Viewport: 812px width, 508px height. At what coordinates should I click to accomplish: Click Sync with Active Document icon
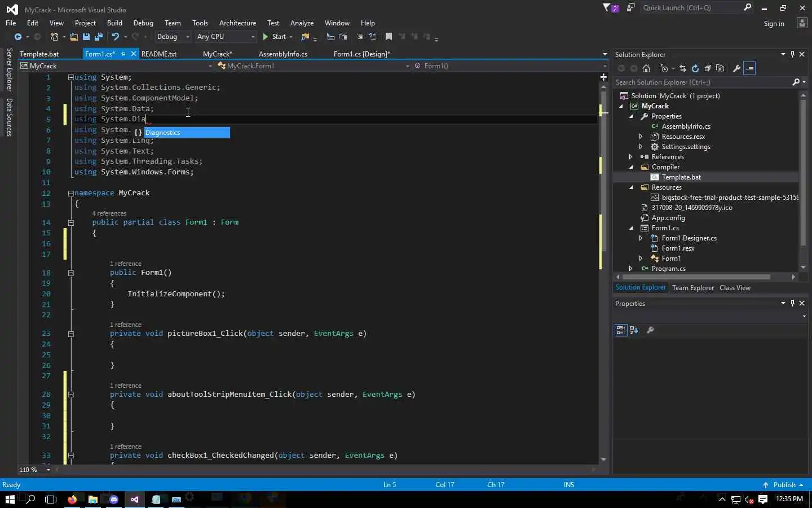[x=683, y=68]
